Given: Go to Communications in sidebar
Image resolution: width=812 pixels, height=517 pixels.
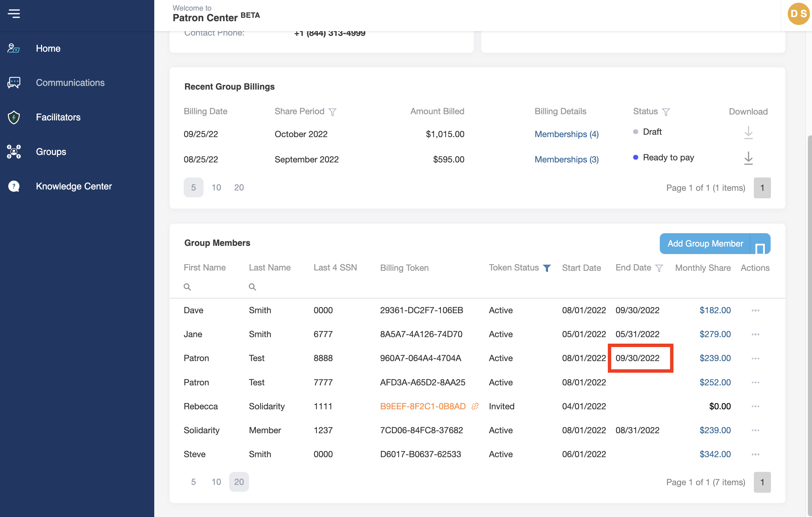Looking at the screenshot, I should click(x=70, y=83).
